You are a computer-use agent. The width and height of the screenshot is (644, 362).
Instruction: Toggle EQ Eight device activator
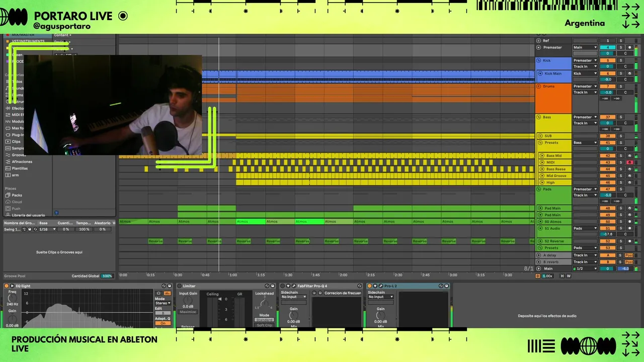pyautogui.click(x=6, y=286)
